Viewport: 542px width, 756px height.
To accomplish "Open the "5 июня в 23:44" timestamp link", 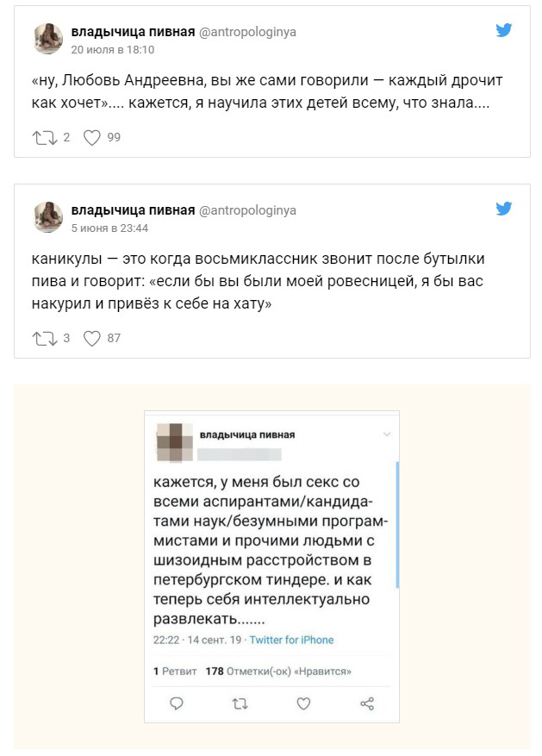I will point(109,228).
